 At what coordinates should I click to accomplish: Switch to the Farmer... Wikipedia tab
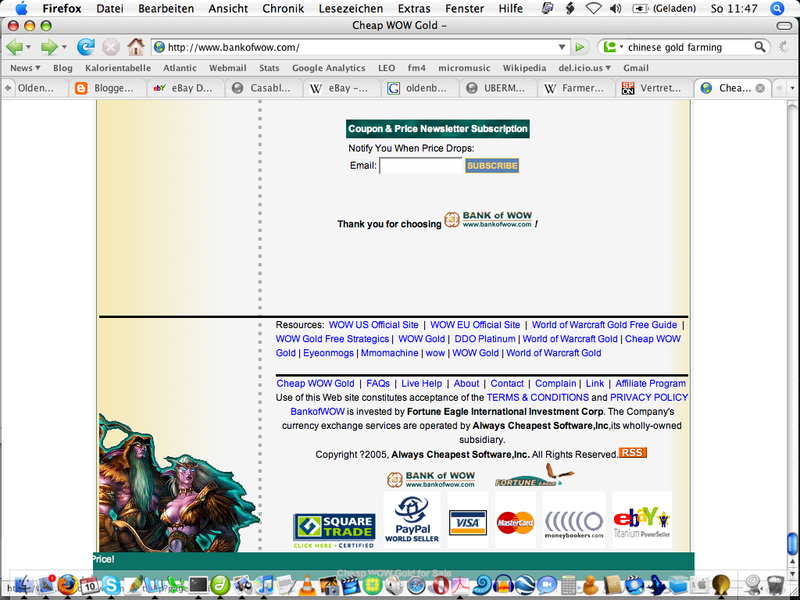point(577,88)
